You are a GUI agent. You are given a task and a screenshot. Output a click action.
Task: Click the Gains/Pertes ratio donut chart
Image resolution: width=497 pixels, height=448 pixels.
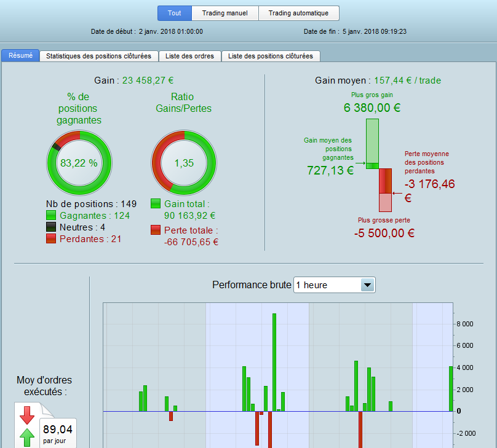tap(184, 163)
